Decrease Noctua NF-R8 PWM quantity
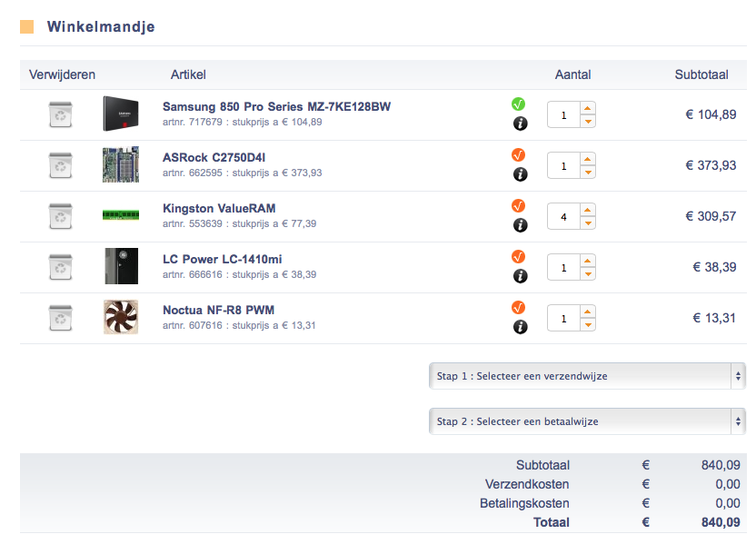This screenshot has height=544, width=756. 588,325
